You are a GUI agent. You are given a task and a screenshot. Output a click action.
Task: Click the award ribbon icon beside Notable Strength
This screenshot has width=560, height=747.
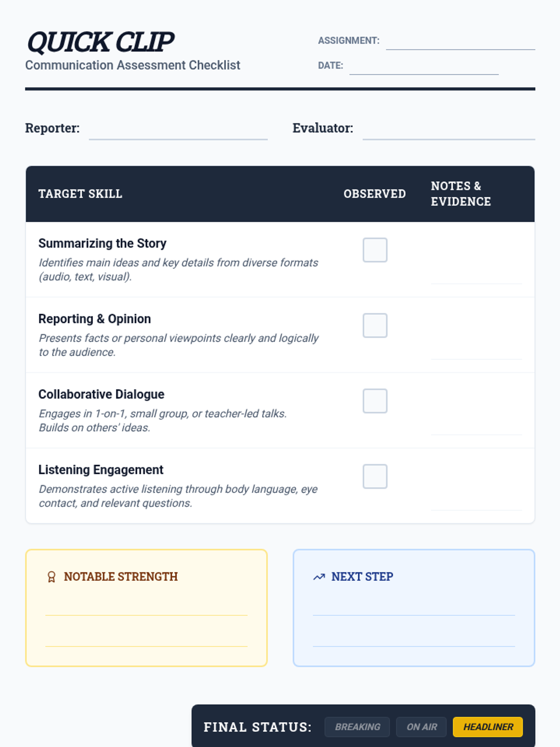click(x=51, y=577)
